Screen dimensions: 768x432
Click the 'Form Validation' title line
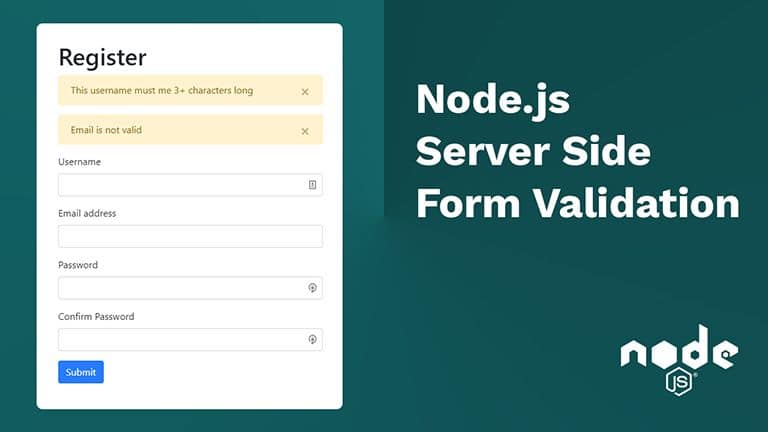click(x=578, y=203)
